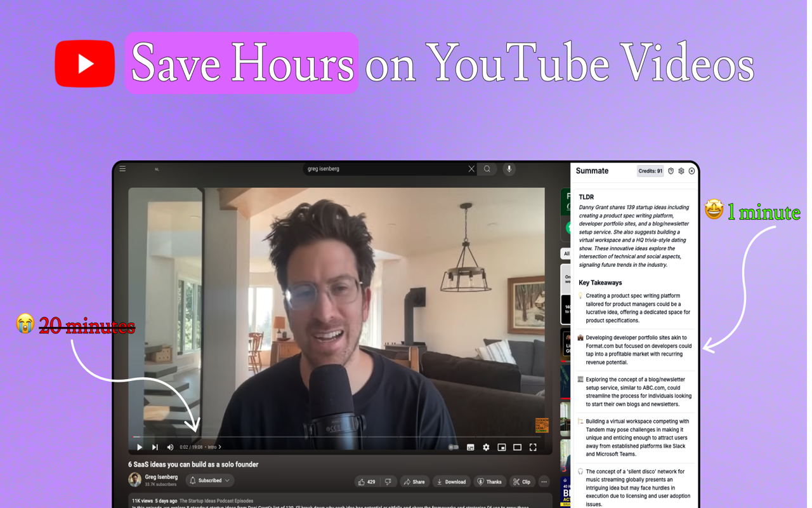Click the '11K views 5 days ago' text
This screenshot has width=812, height=508.
(x=154, y=501)
